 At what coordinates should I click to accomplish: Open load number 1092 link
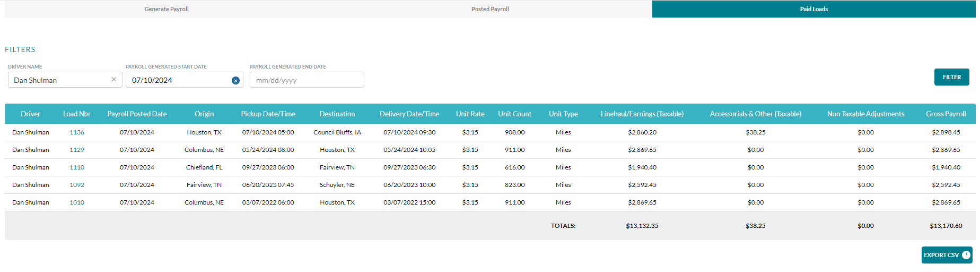click(77, 185)
